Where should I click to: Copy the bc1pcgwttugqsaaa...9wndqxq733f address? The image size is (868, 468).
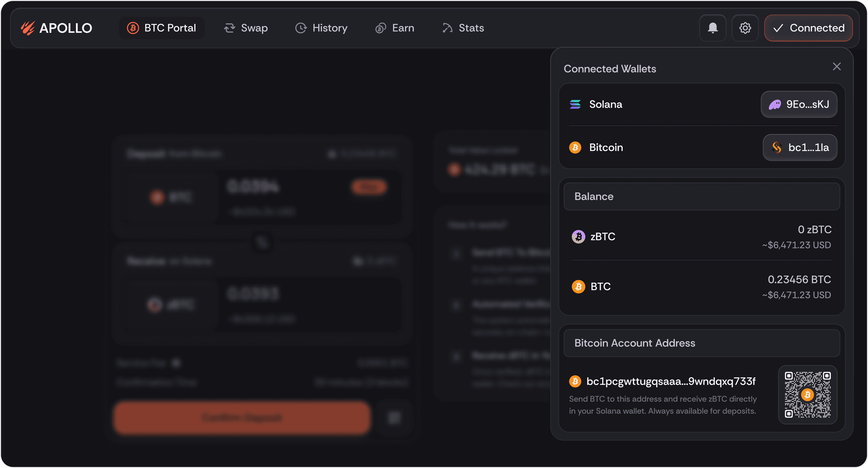tap(670, 381)
